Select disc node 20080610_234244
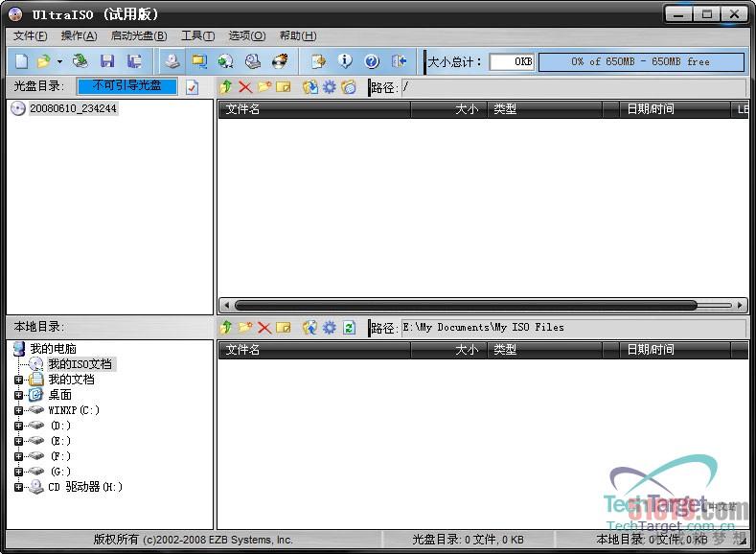 (x=73, y=108)
